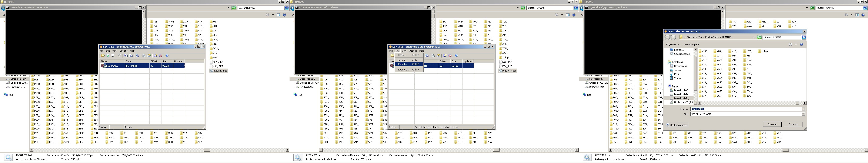The width and height of the screenshot is (868, 163).
Task: Select KSY_M.MC7 row in Ready-status IPAC Browser
Action: pyautogui.click(x=142, y=66)
